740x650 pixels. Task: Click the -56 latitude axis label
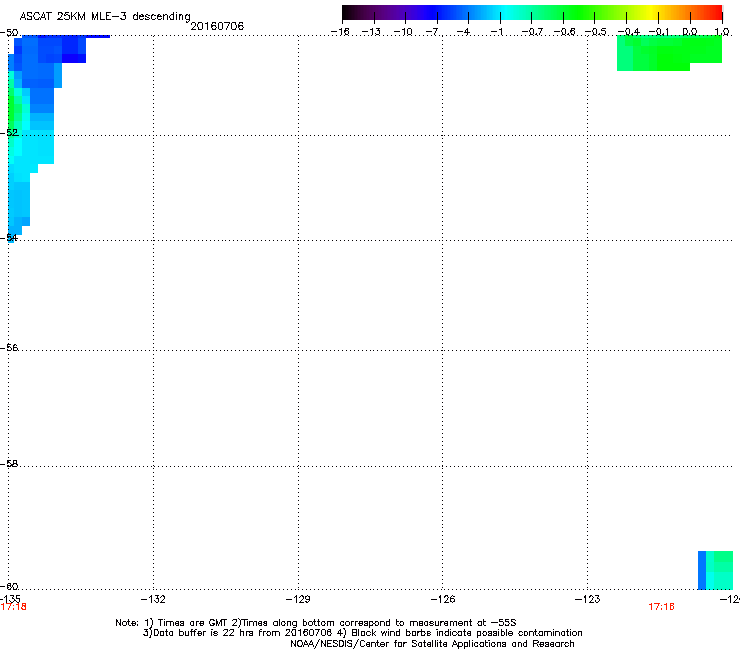9,347
